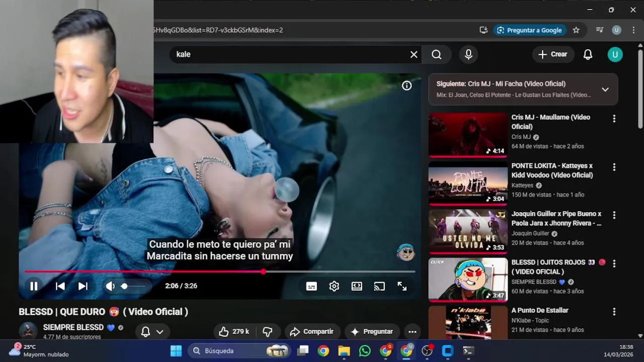
Task: Visit the Katteyes channel name
Action: [x=522, y=185]
